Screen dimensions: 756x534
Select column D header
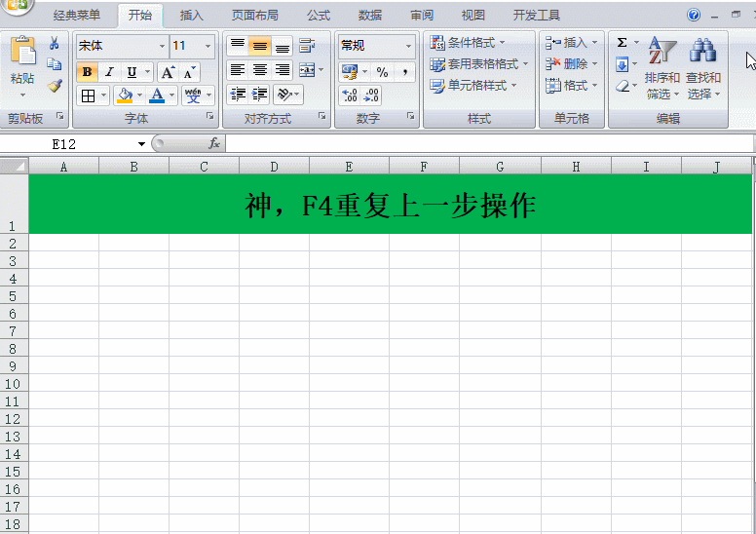pyautogui.click(x=274, y=167)
